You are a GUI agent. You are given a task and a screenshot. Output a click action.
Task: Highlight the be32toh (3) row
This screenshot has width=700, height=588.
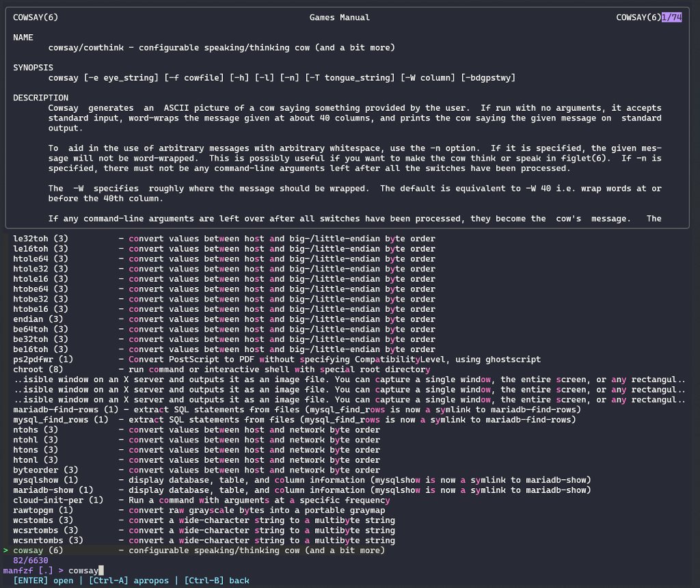[224, 339]
